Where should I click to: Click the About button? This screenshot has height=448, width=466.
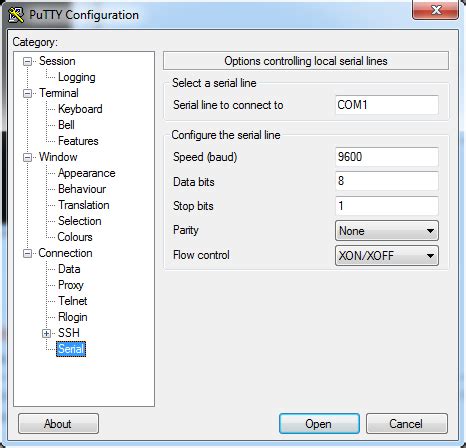point(58,424)
